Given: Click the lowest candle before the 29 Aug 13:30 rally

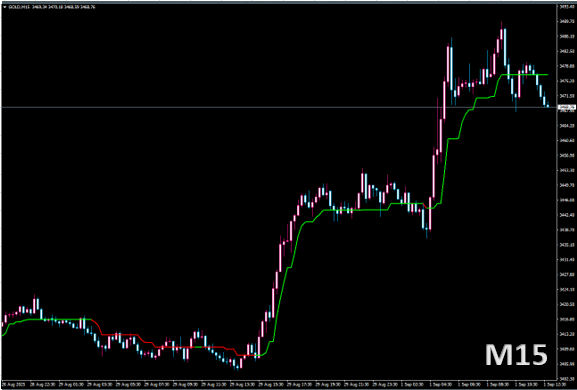Looking at the screenshot, I should pos(237,366).
